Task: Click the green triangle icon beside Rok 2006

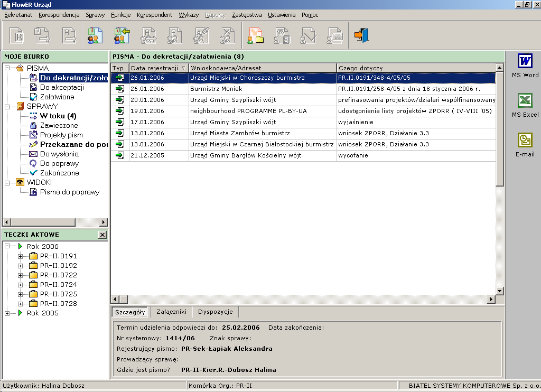Action: (20, 246)
